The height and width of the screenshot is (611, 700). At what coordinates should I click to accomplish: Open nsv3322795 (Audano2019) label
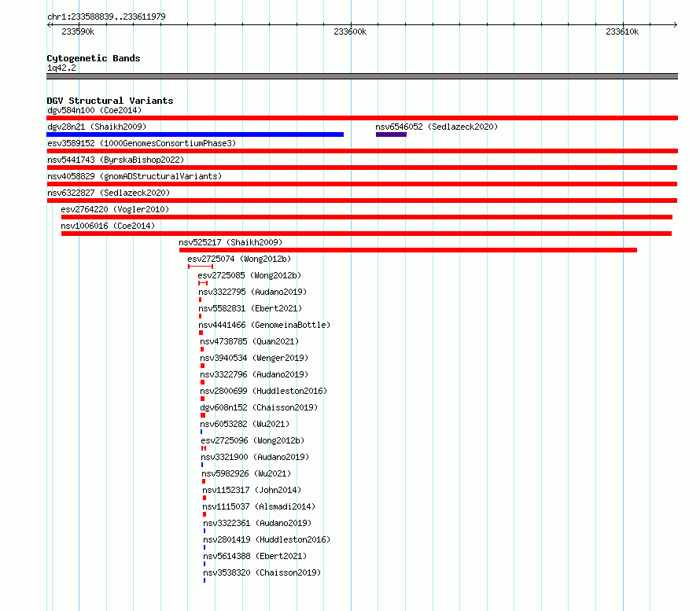click(252, 292)
